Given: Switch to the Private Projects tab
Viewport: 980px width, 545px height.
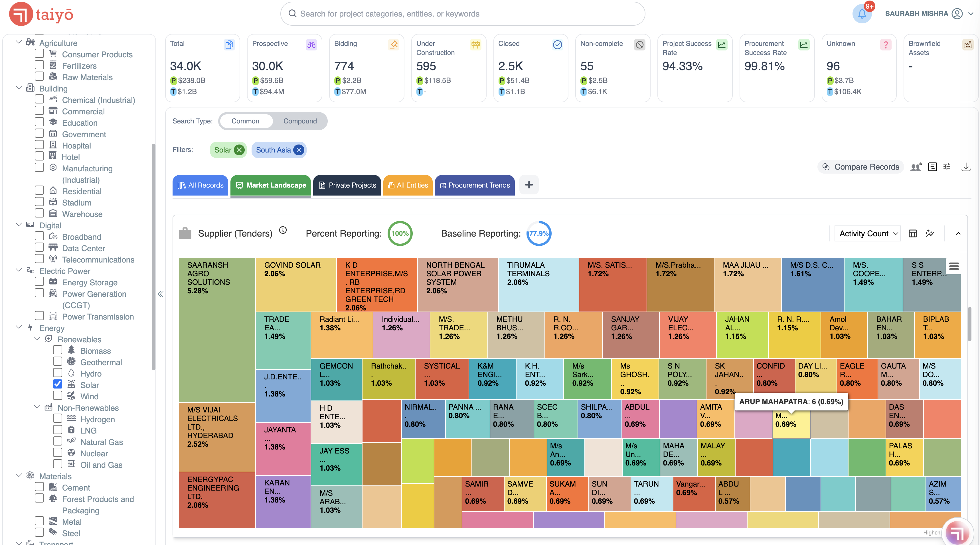Looking at the screenshot, I should tap(347, 185).
